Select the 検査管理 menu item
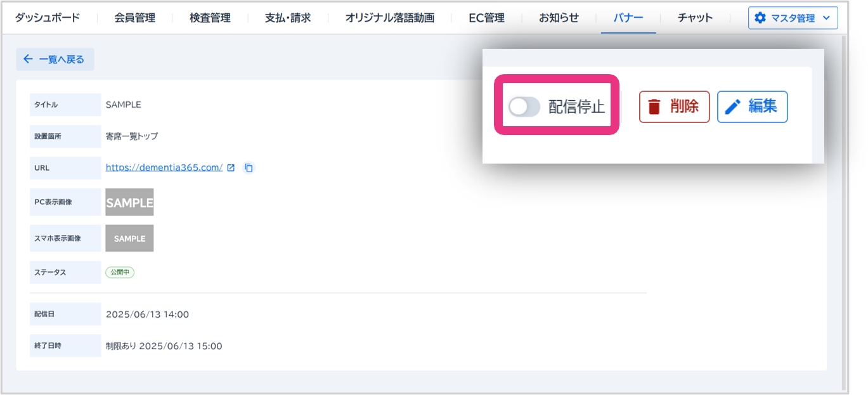 [210, 18]
